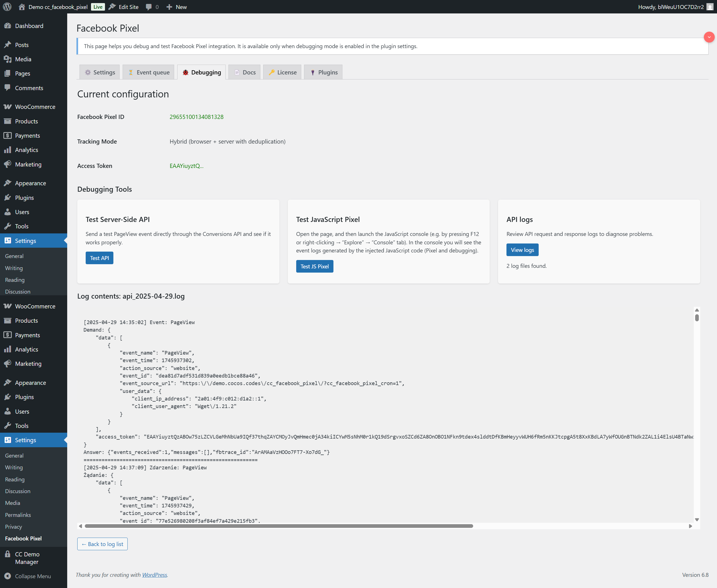This screenshot has height=588, width=717.
Task: Click the Dashboard gauge icon
Action: point(8,26)
